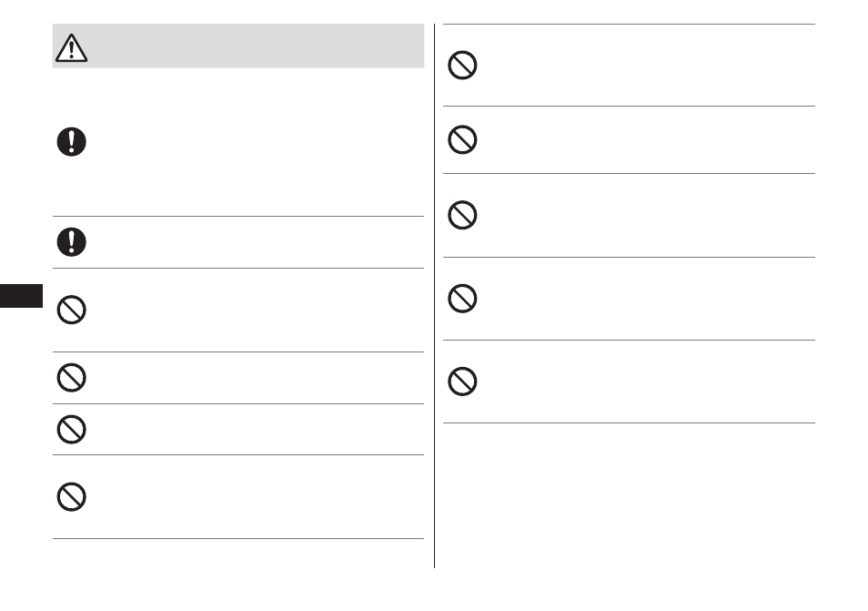Viewport: 868px width, 611px height.
Task: Select the first prohibition icon in left column
Action: coord(71,310)
